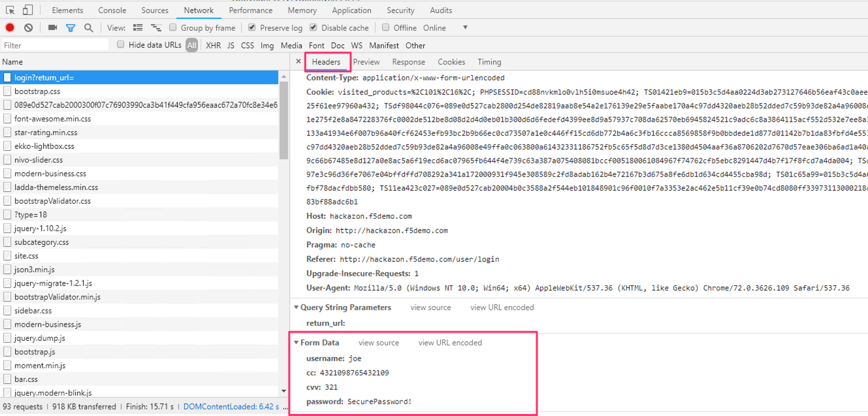This screenshot has width=868, height=416.
Task: Filter requests by CSS type
Action: tap(248, 45)
